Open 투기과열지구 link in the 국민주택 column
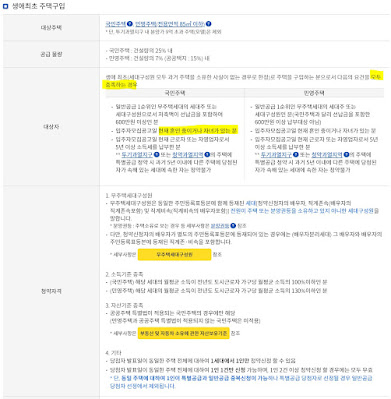 pos(137,155)
